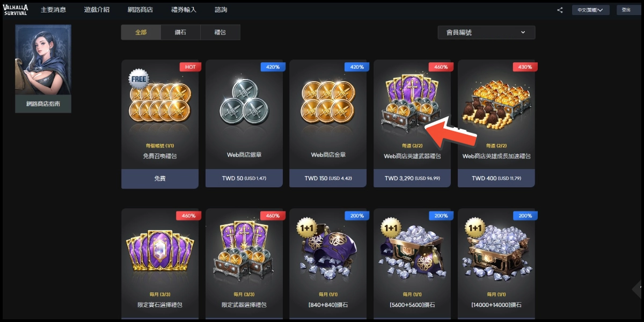Screen dimensions: 644x322
Task: Open the 中文(繁體) language dropdown
Action: 590,10
